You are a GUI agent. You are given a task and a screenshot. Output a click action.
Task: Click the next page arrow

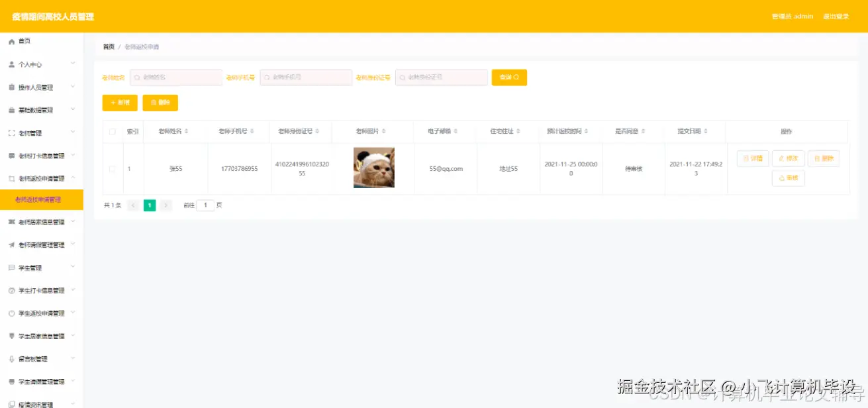pyautogui.click(x=166, y=205)
